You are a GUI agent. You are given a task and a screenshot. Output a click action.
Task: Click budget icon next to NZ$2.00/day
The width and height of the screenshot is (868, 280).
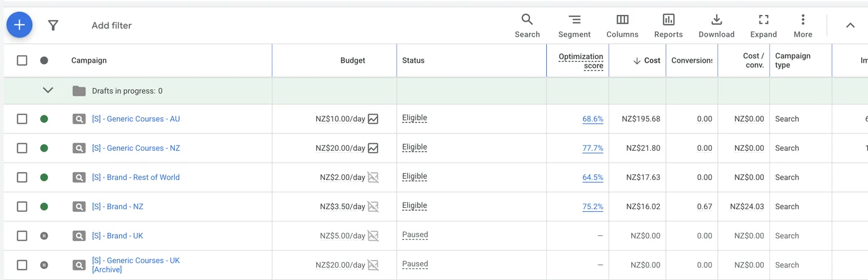coord(373,177)
